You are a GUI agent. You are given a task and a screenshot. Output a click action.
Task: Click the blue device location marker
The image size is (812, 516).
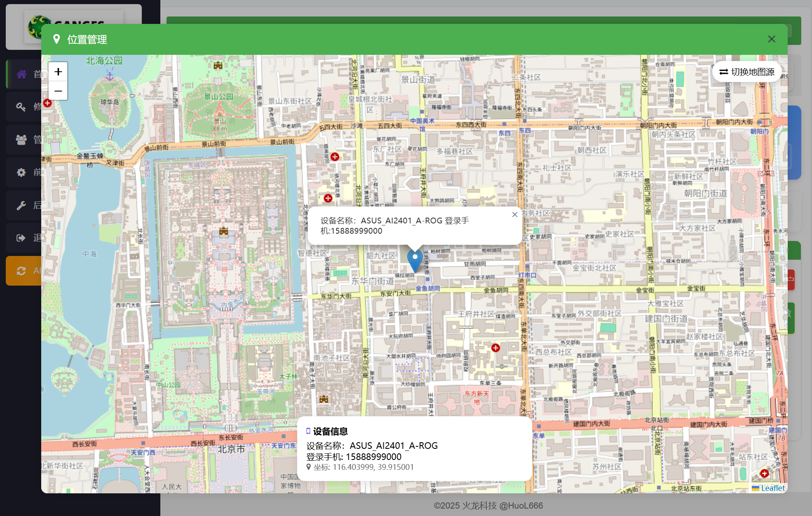(x=415, y=260)
